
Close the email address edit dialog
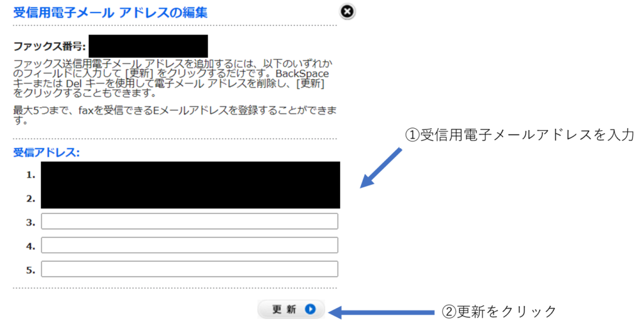[x=347, y=11]
